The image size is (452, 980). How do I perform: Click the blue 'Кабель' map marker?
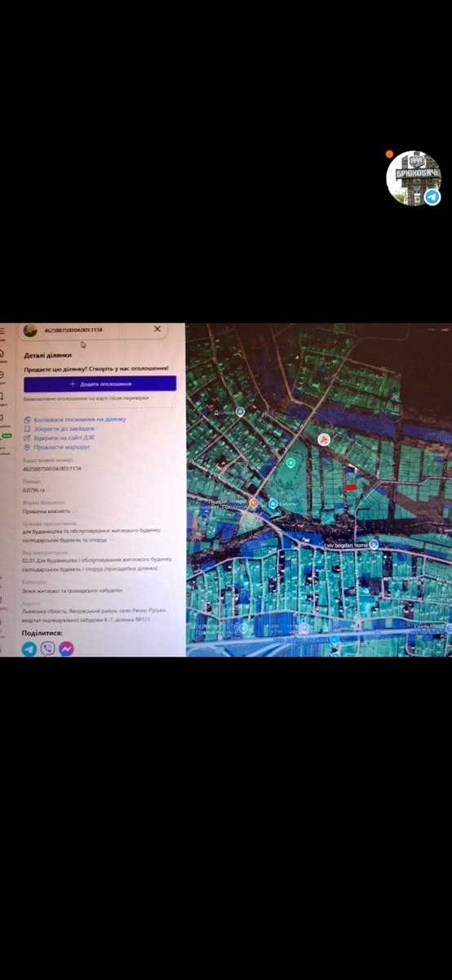[x=274, y=504]
